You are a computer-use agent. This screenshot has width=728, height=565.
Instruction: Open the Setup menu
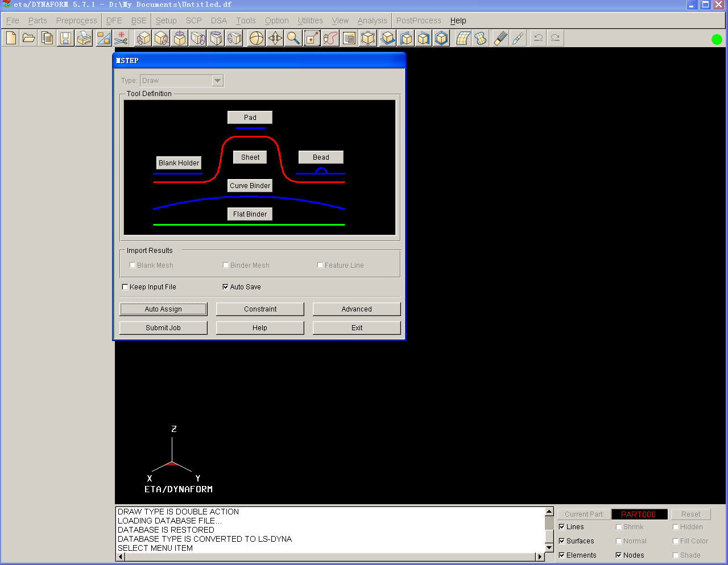(166, 20)
